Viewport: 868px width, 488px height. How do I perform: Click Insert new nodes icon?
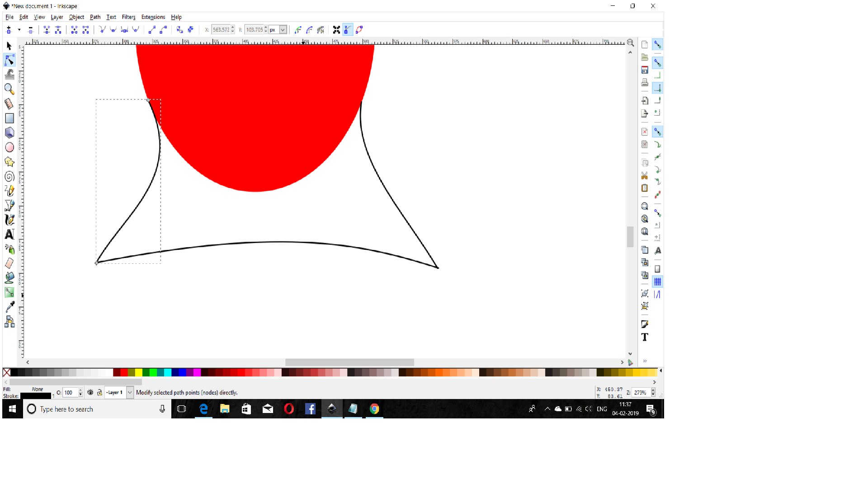pyautogui.click(x=9, y=30)
